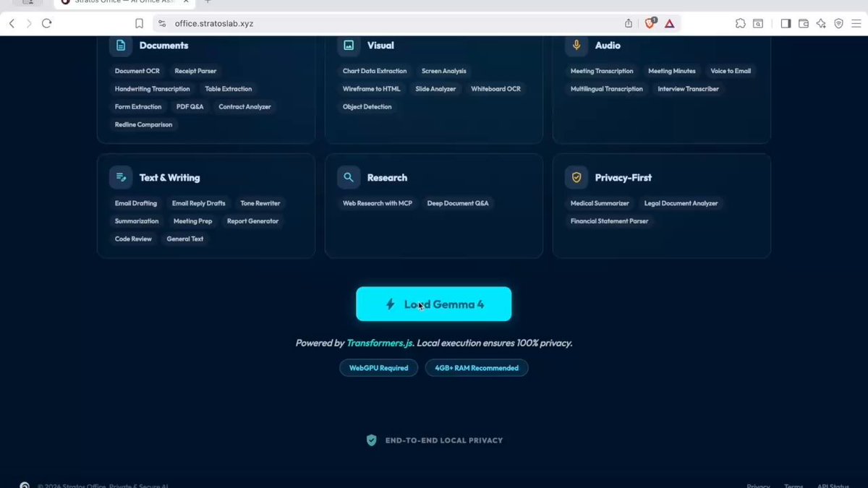Select Slide Analyzer tag
Screen dimensions: 868x488
click(x=435, y=89)
